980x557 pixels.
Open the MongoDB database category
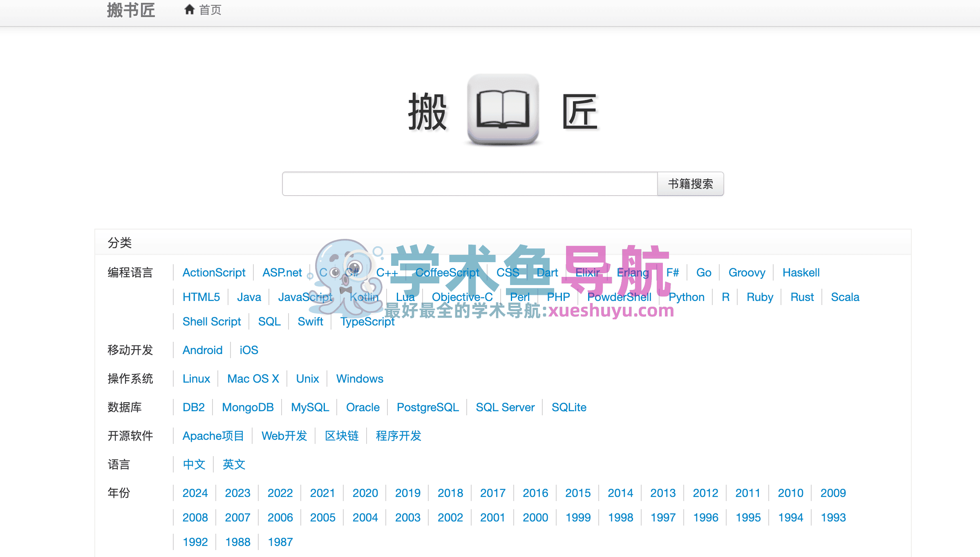pyautogui.click(x=247, y=407)
